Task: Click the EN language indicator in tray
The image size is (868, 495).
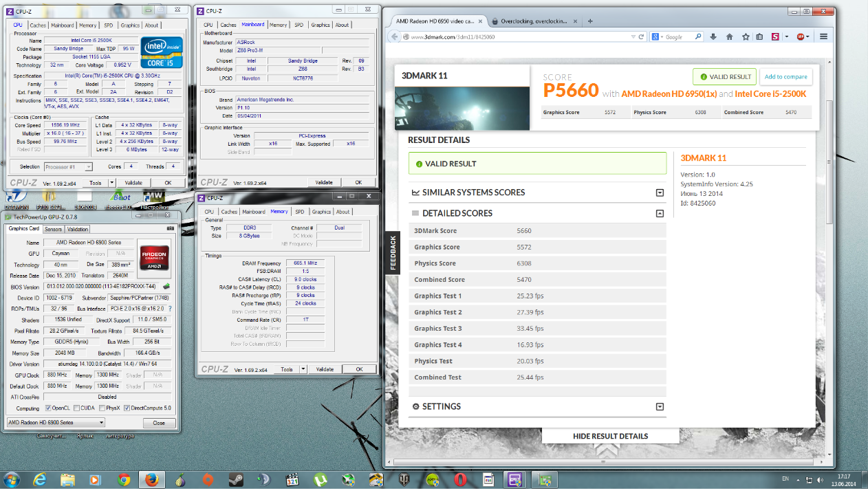Action: tap(785, 478)
